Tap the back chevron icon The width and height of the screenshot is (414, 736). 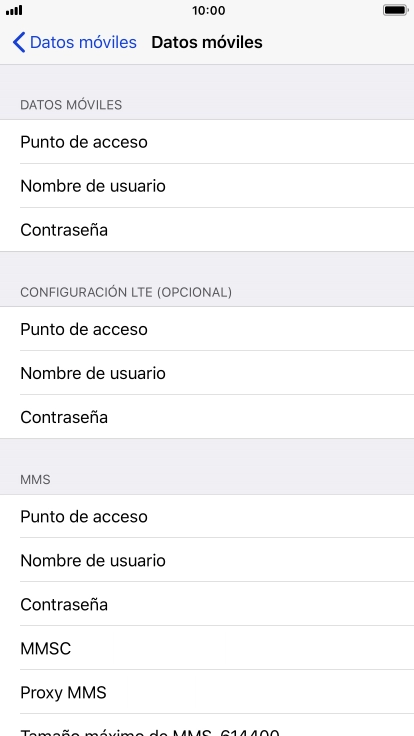click(19, 42)
